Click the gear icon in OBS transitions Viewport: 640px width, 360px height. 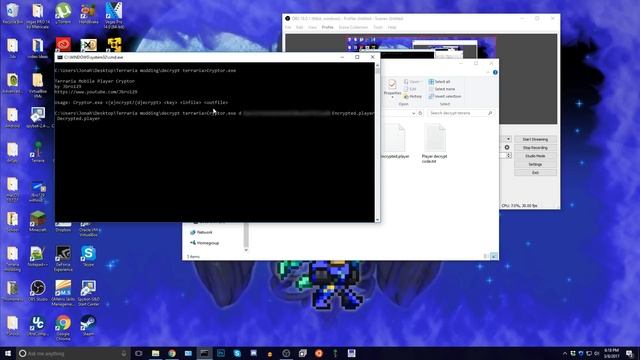pyautogui.click(x=507, y=147)
